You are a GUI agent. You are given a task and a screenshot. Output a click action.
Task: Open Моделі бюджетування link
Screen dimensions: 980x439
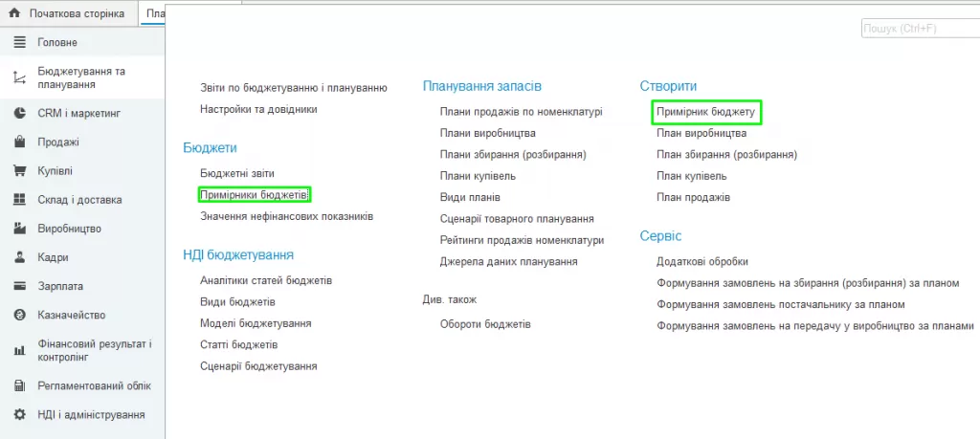pyautogui.click(x=256, y=323)
